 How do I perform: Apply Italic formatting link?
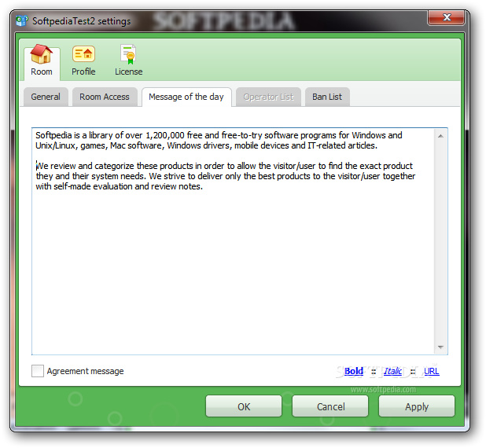pos(392,371)
